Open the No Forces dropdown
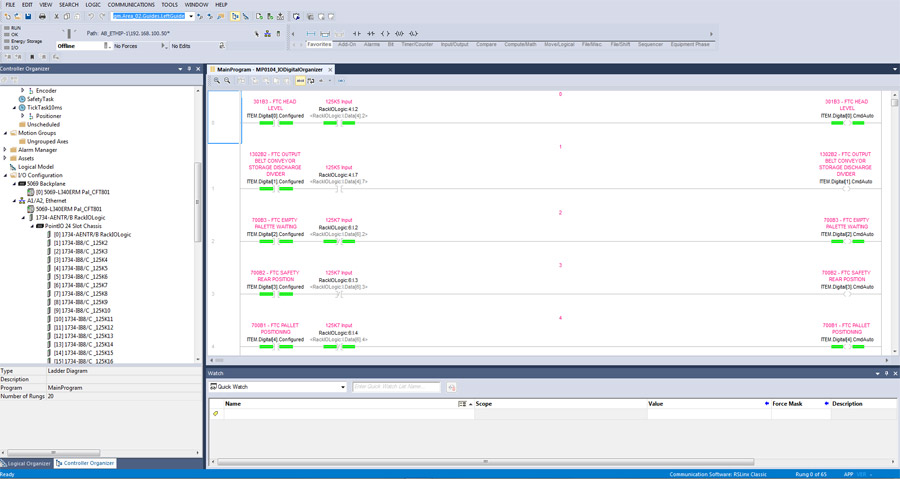Viewport: 900px width, 479px height. pyautogui.click(x=165, y=46)
